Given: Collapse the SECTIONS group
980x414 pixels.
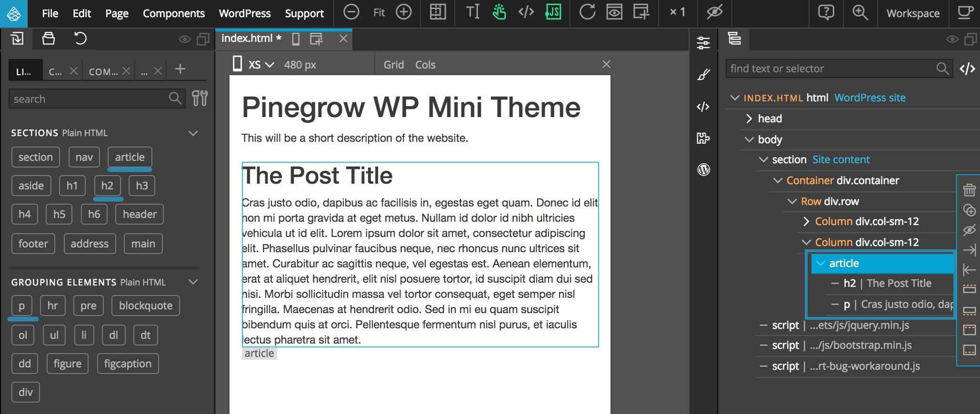Looking at the screenshot, I should (x=193, y=133).
